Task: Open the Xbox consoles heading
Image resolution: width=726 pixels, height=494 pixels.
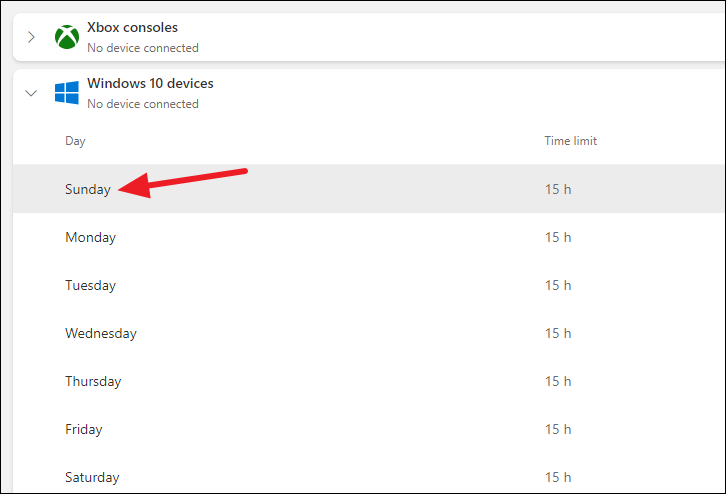Action: pos(132,28)
